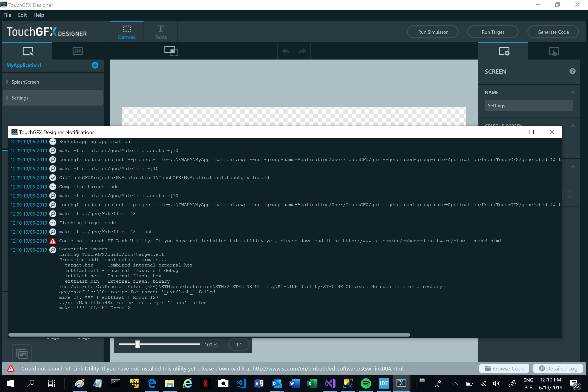Click the zoom slider handle
The width and height of the screenshot is (588, 392).
tap(137, 344)
